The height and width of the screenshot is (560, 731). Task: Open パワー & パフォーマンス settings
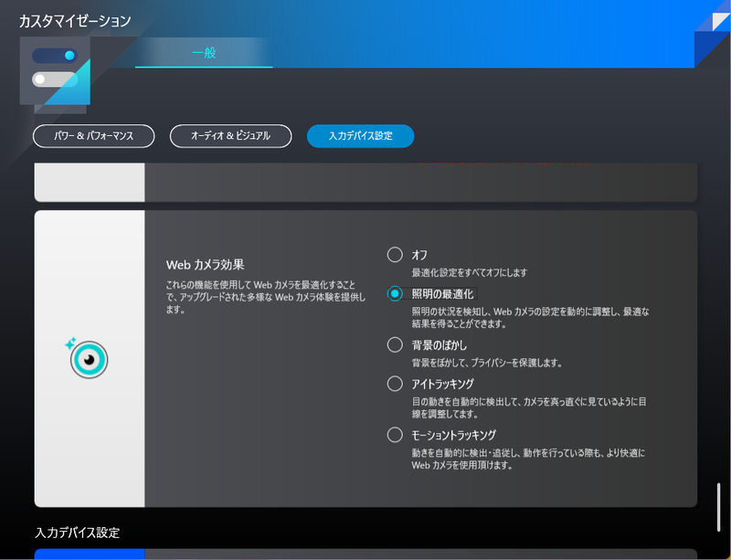(x=95, y=136)
